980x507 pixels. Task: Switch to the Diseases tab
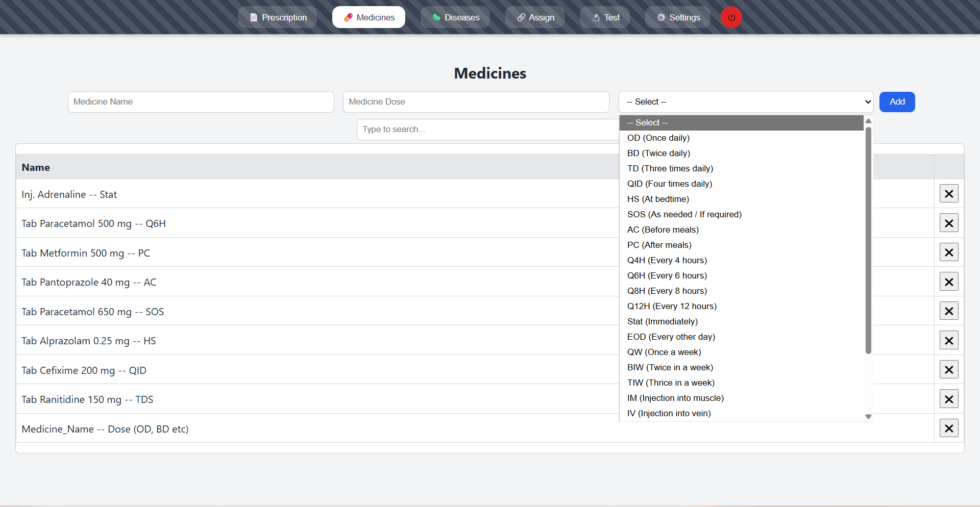pos(455,17)
